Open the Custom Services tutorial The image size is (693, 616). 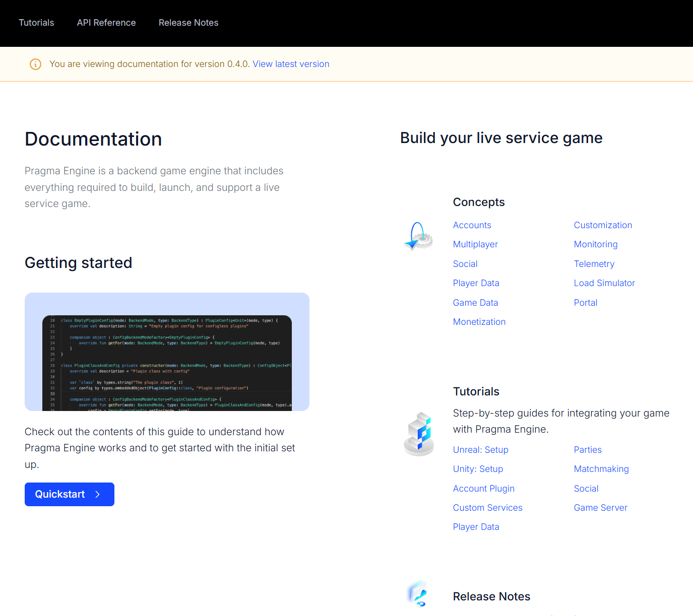click(x=487, y=508)
